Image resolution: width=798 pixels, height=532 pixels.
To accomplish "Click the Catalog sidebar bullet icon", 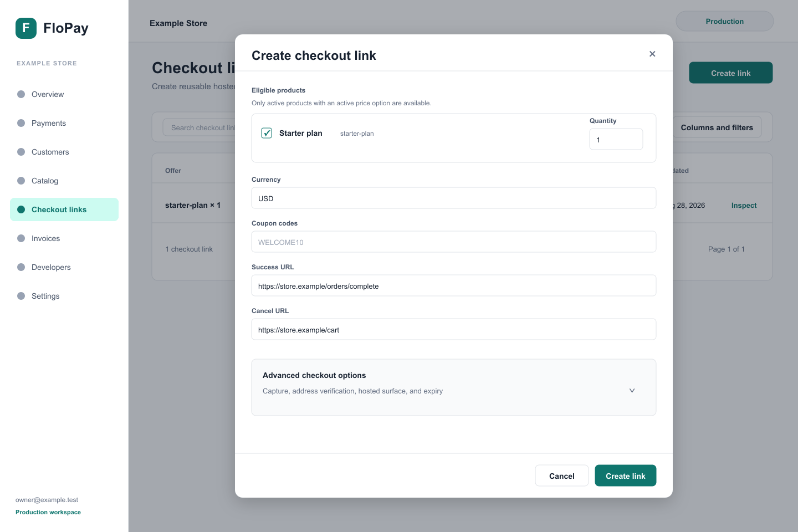I will pyautogui.click(x=21, y=181).
